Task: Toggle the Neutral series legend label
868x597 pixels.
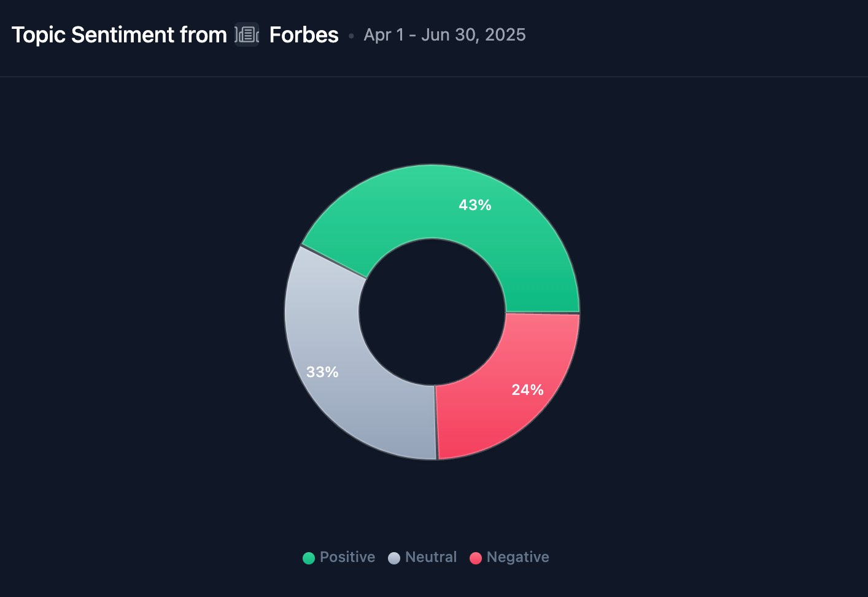Action: coord(431,557)
